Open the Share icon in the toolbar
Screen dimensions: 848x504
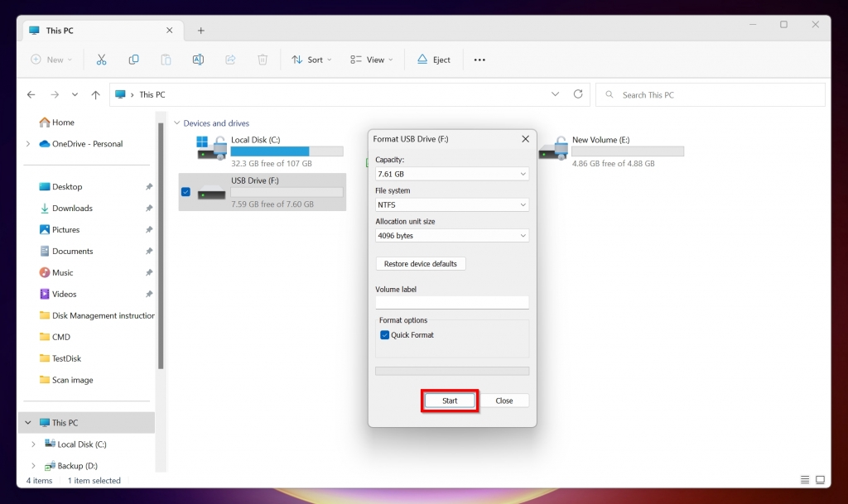point(230,59)
